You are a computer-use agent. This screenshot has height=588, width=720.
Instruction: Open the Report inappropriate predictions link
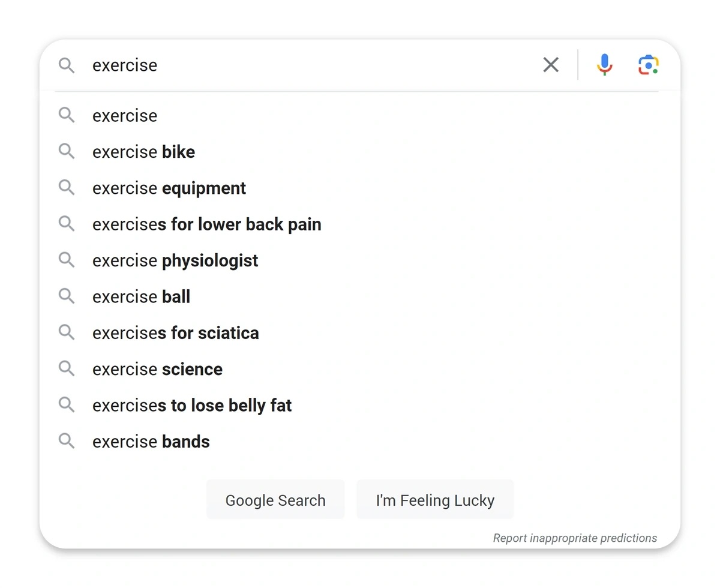(x=574, y=538)
